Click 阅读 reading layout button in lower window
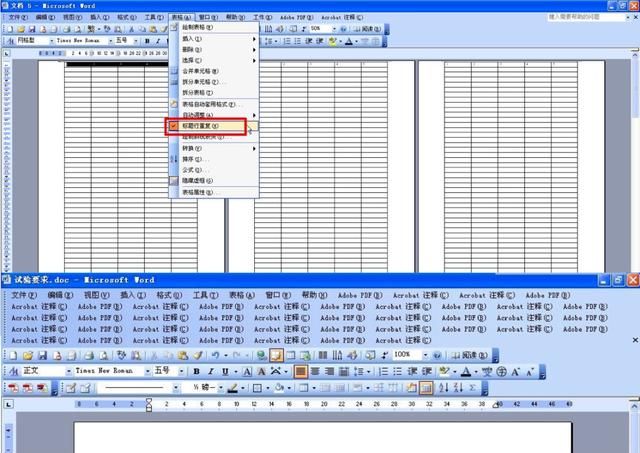Viewport: 640px width, 453px height. 469,355
